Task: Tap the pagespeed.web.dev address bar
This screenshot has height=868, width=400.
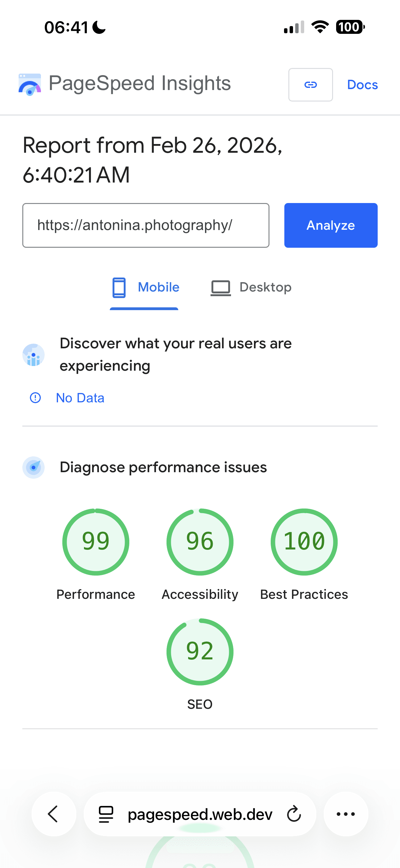Action: pyautogui.click(x=200, y=814)
